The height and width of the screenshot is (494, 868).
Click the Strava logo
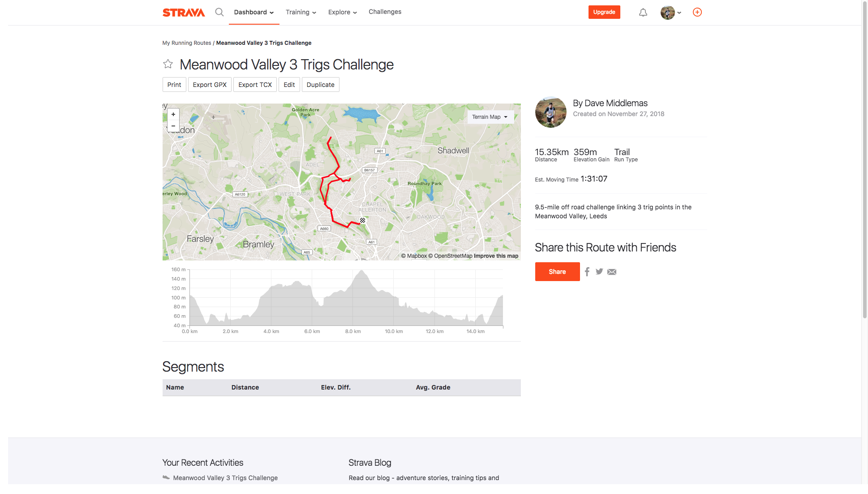[184, 13]
